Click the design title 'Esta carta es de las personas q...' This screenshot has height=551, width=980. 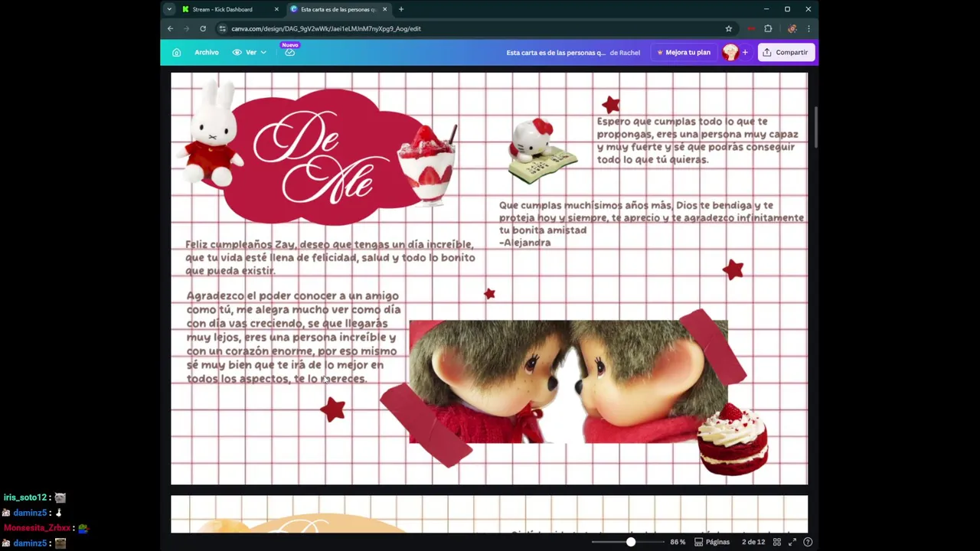tap(556, 53)
